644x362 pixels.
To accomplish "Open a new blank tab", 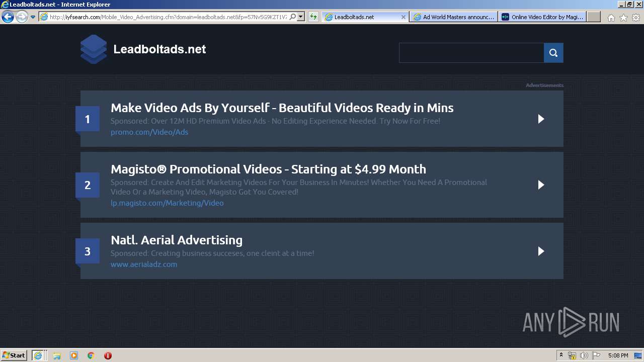I will (594, 17).
